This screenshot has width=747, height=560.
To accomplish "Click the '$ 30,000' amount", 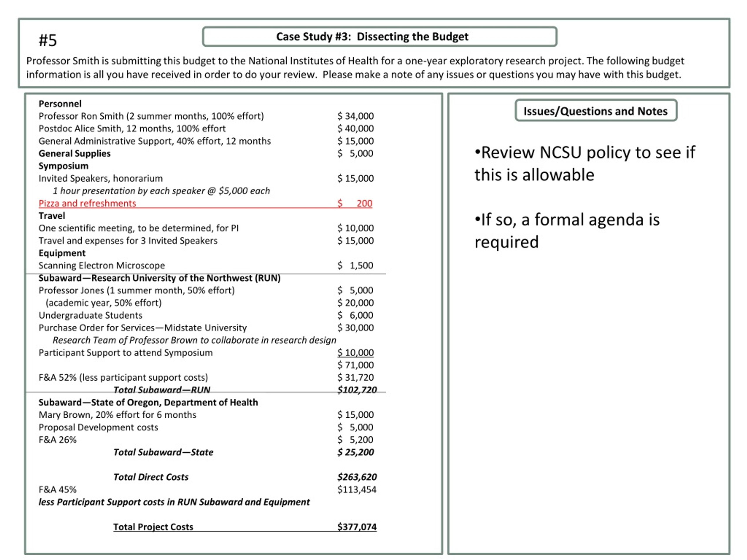I will click(356, 328).
